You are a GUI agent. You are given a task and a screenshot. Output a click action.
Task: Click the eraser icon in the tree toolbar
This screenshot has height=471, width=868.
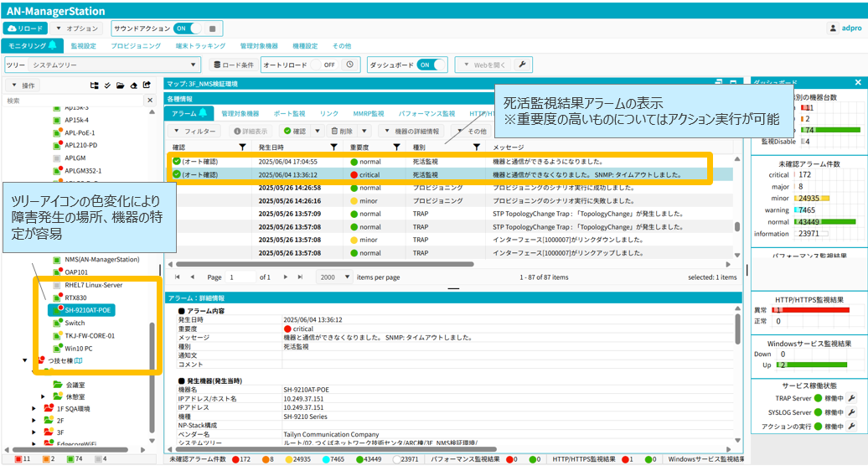point(133,85)
